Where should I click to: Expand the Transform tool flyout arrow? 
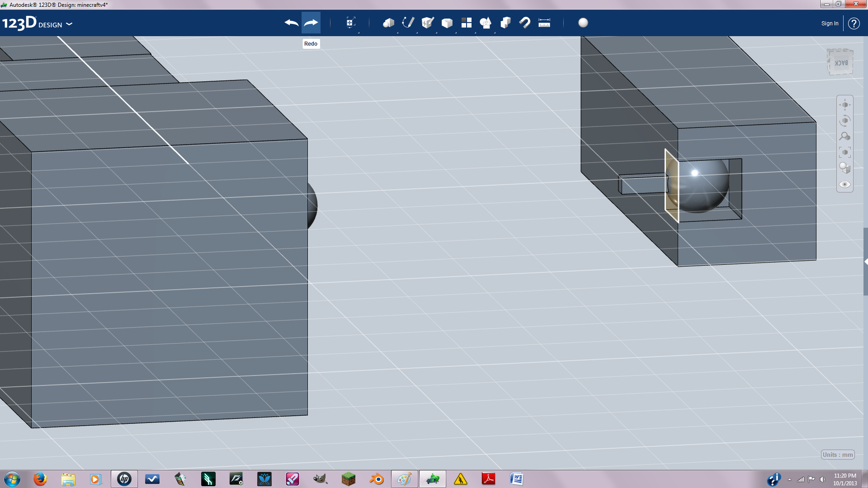[359, 32]
